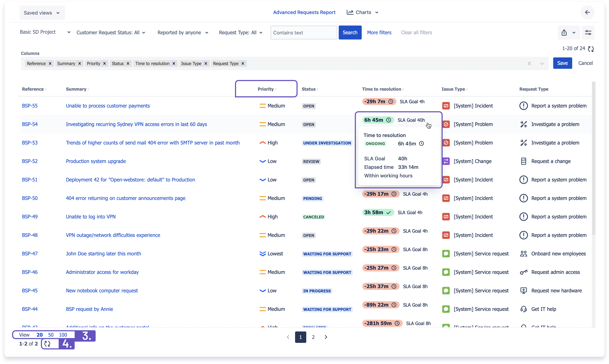Click the Search button
Viewport: 609px width, 364px height.
[350, 32]
